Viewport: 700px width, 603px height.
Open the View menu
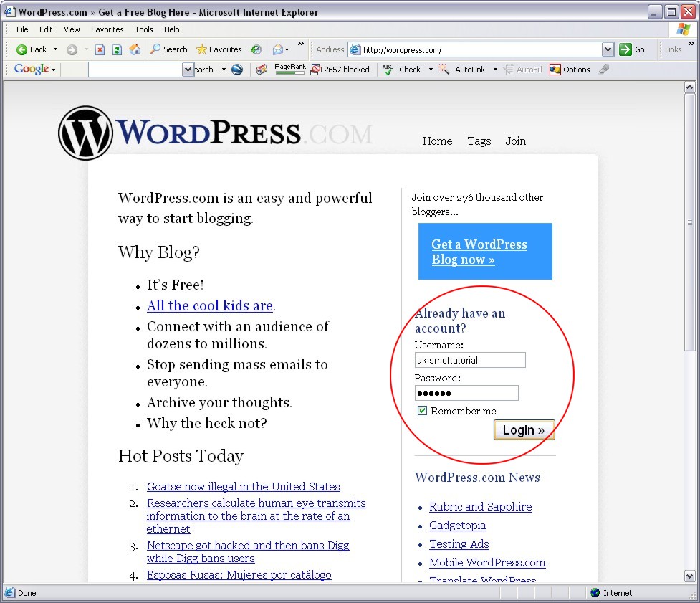pyautogui.click(x=72, y=29)
